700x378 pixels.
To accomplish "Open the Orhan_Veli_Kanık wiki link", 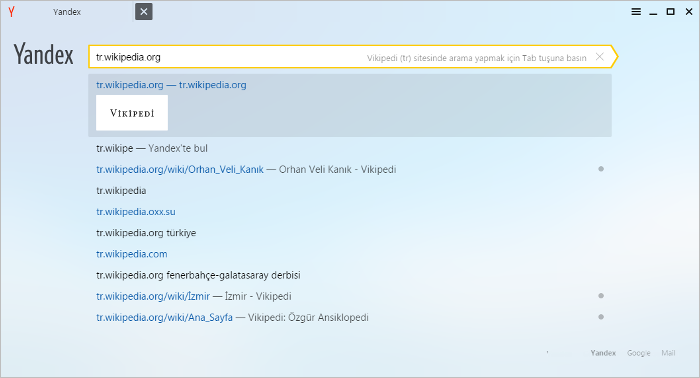I will 180,170.
